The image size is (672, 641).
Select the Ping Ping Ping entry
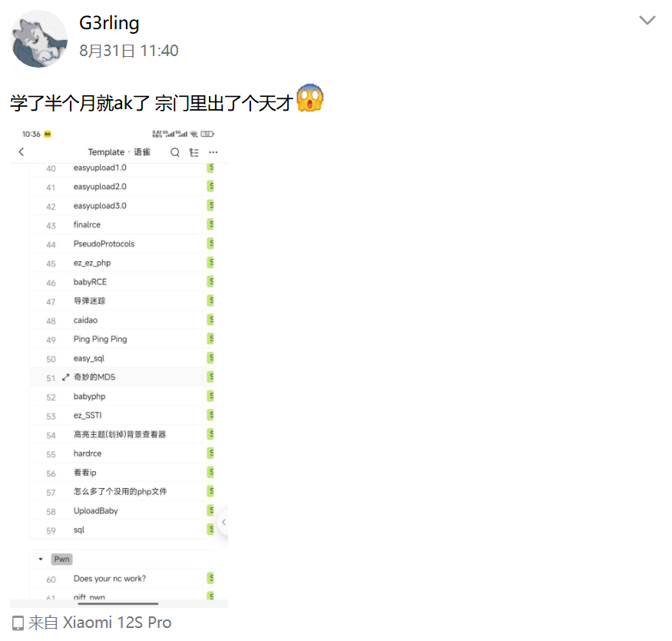tap(100, 339)
